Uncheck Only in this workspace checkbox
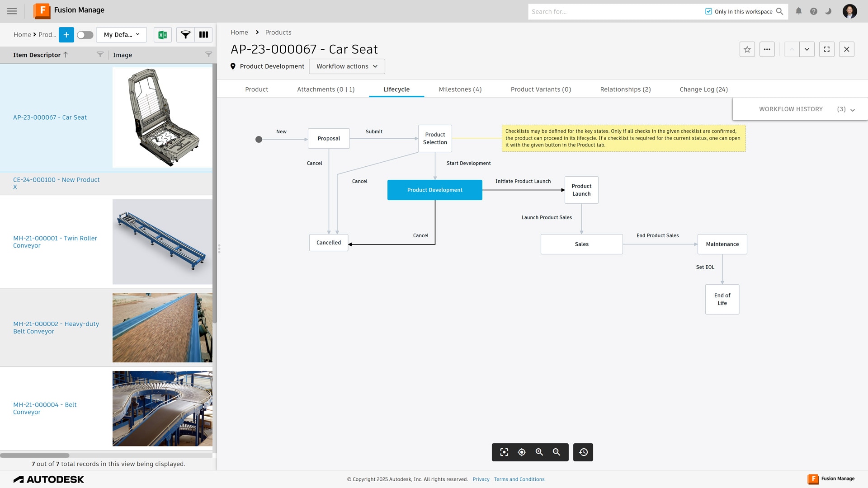This screenshot has width=868, height=488. 708,12
